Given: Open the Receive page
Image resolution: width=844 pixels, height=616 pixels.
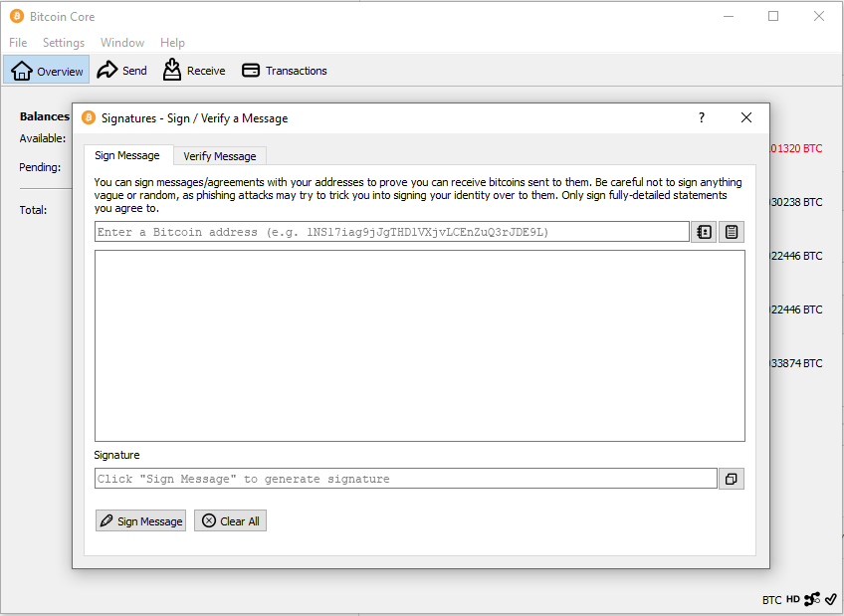Looking at the screenshot, I should click(194, 71).
